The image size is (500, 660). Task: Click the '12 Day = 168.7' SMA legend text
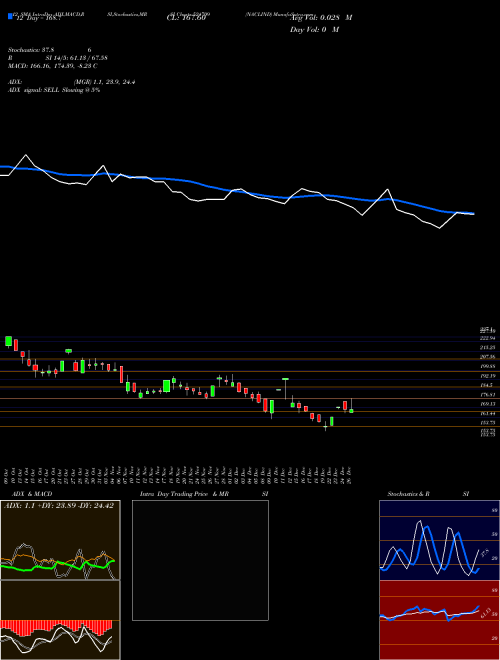pos(37,18)
